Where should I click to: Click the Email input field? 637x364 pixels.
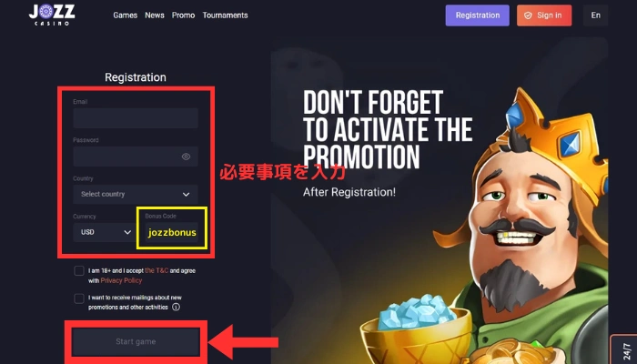tap(136, 118)
